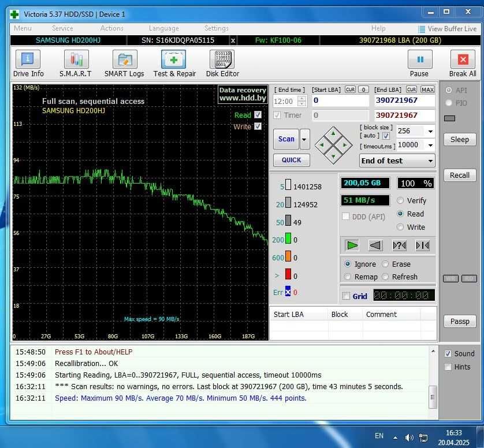The image size is (484, 448).
Task: Click the x next to serial number
Action: click(233, 40)
